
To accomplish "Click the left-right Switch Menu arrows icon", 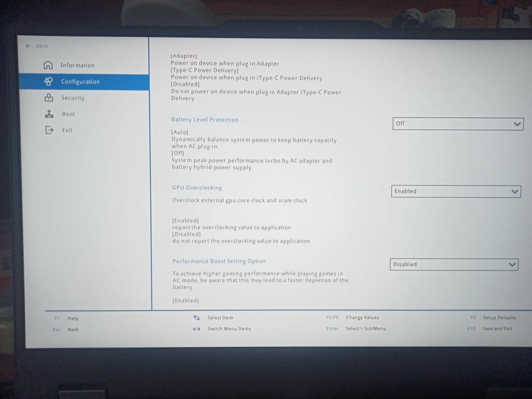I will tap(197, 329).
